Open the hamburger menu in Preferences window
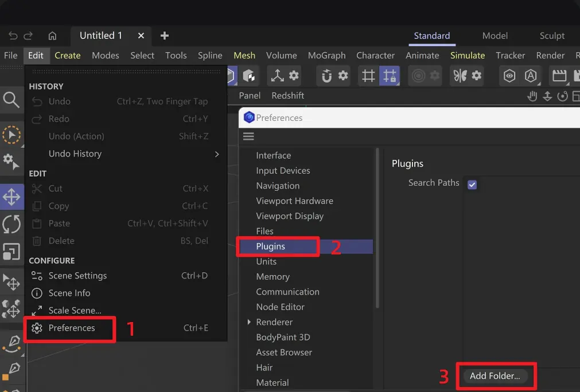This screenshot has width=580, height=392. [248, 137]
